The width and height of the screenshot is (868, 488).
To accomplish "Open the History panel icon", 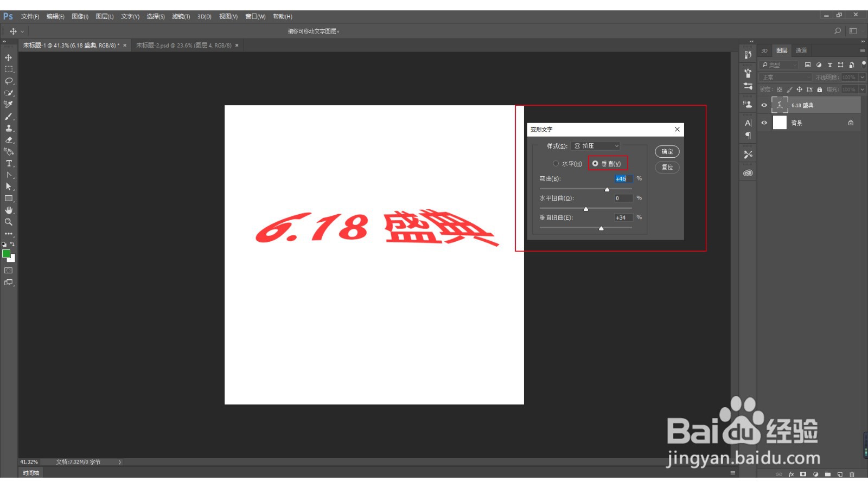I will coord(748,55).
